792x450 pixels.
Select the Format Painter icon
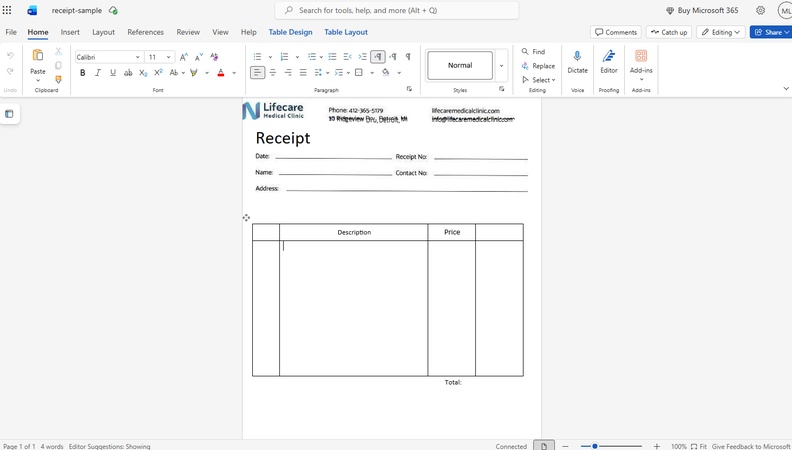[x=58, y=79]
